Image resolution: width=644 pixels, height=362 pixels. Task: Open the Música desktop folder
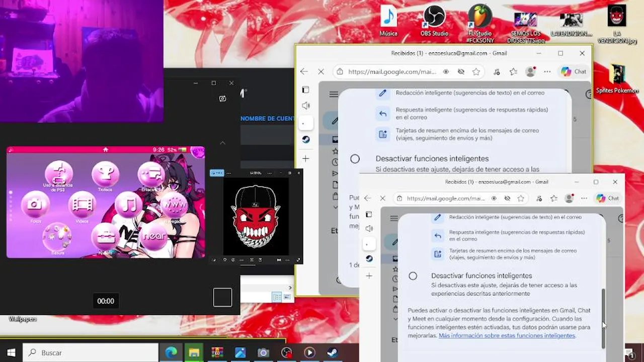388,22
